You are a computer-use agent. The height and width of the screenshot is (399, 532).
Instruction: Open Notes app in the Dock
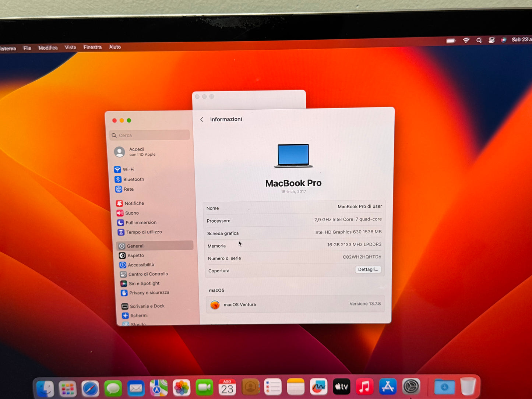pos(296,387)
